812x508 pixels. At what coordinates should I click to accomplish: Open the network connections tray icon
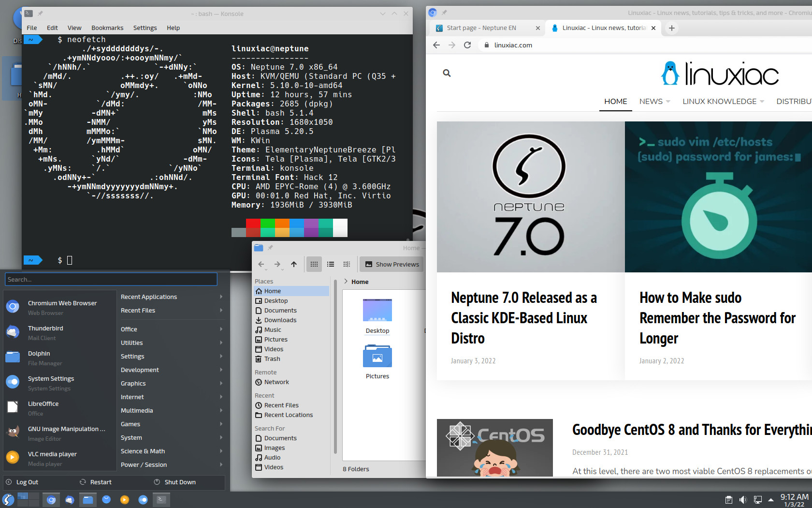click(758, 500)
